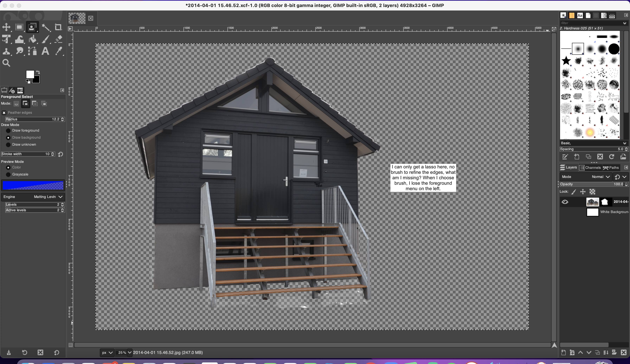Select the Fuzzy Select wand tool

click(x=46, y=27)
